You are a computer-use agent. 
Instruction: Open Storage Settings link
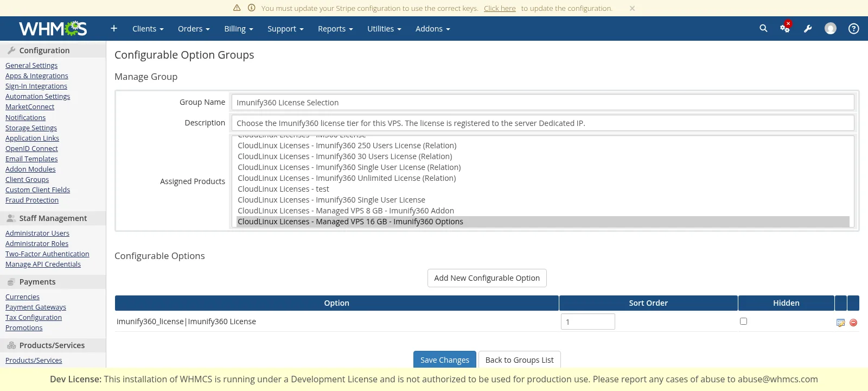(31, 128)
